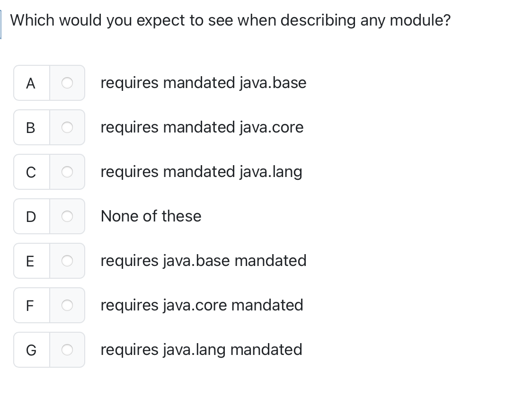
Task: Click the letter C label box
Action: [x=31, y=172]
